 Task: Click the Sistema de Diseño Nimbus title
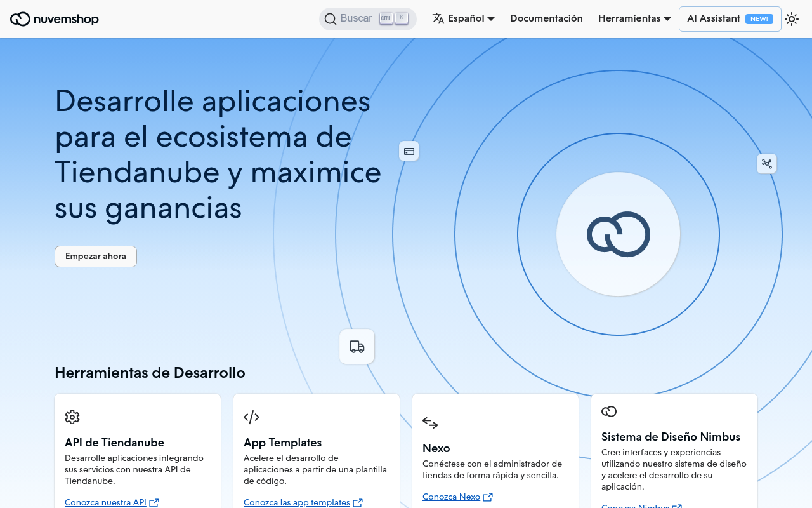pos(671,437)
